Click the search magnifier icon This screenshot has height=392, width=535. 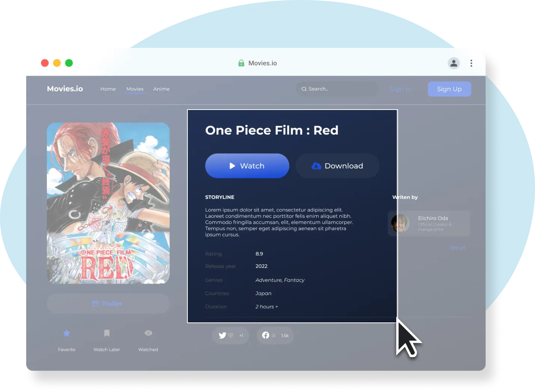(304, 89)
